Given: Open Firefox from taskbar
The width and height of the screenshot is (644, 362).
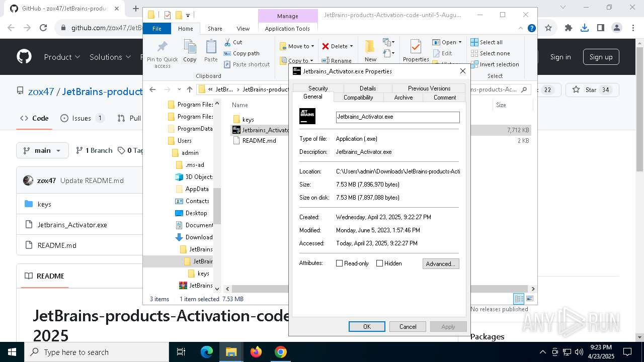Looking at the screenshot, I should pyautogui.click(x=256, y=352).
